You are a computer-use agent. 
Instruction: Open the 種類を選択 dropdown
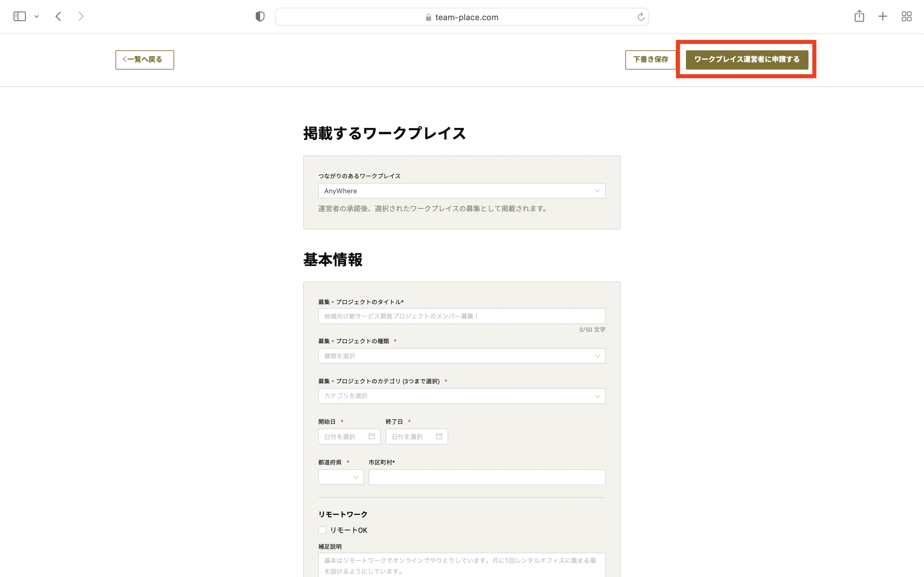[x=462, y=356]
